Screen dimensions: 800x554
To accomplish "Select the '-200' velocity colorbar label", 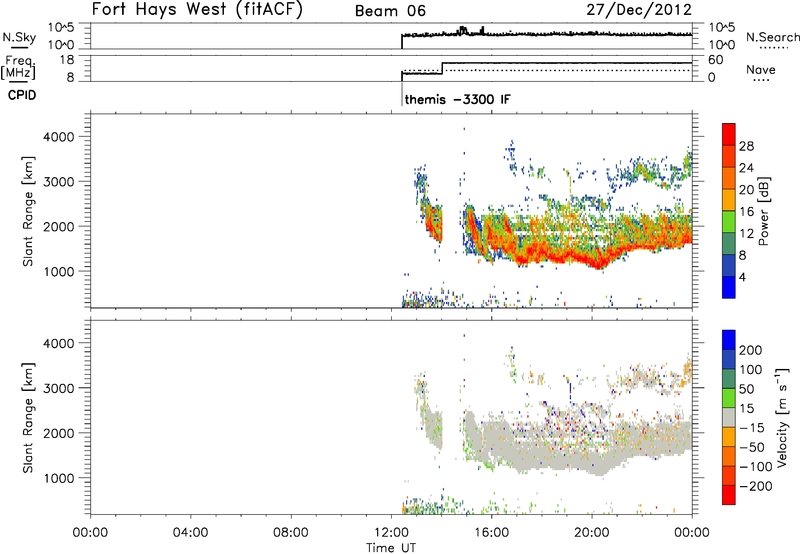I will pos(756,486).
